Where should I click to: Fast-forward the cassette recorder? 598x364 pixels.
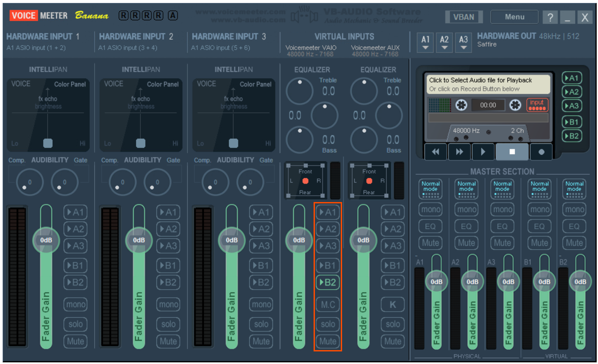(x=459, y=152)
